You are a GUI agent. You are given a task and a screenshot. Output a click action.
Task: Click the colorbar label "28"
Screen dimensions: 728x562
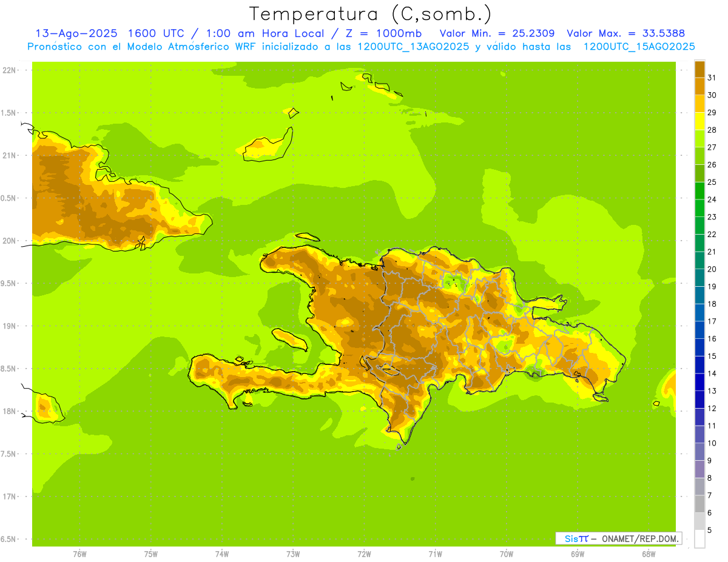click(712, 130)
